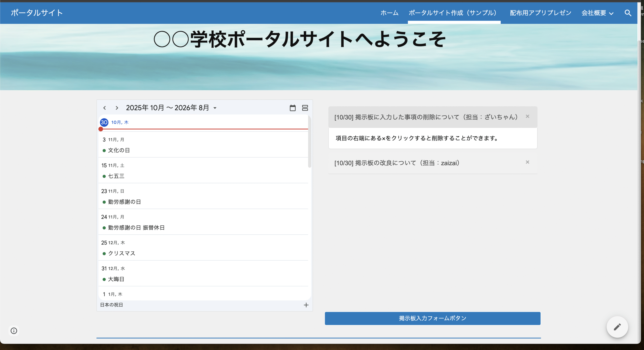This screenshot has width=644, height=350.
Task: Select the mini calendar view icon
Action: (x=293, y=108)
